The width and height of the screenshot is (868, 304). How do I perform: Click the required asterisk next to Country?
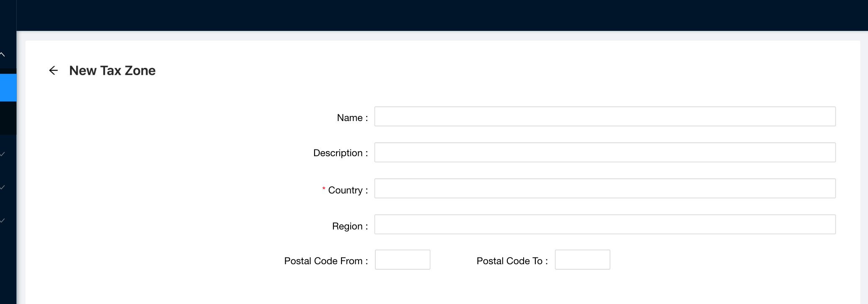click(x=323, y=189)
